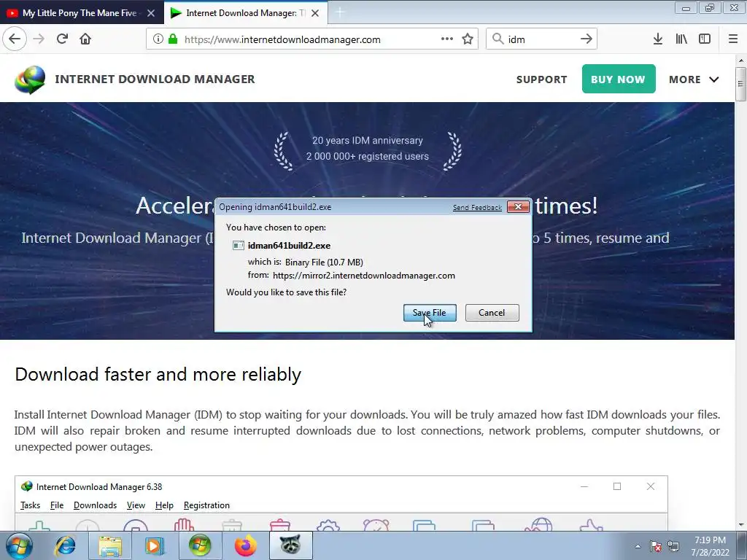Click the Download faster and more reliably heading
This screenshot has width=747, height=560.
coord(158,374)
